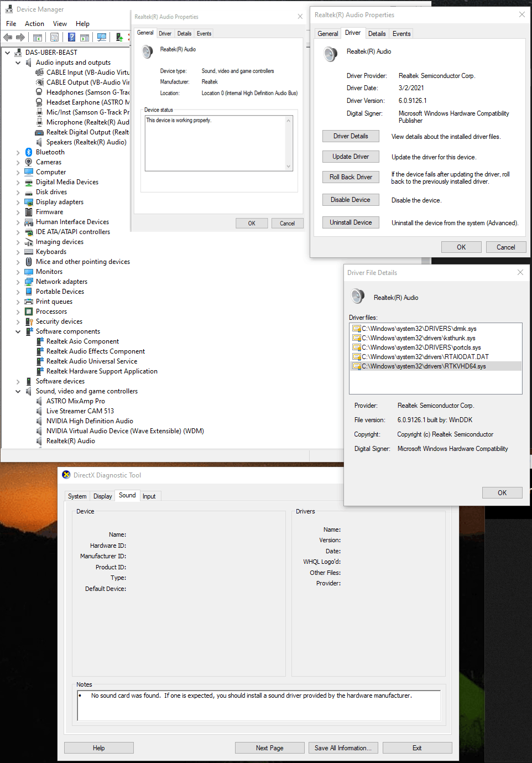Click Next Page in DirectX Diagnostic Tool
Screen dimensions: 532x763
coord(270,748)
